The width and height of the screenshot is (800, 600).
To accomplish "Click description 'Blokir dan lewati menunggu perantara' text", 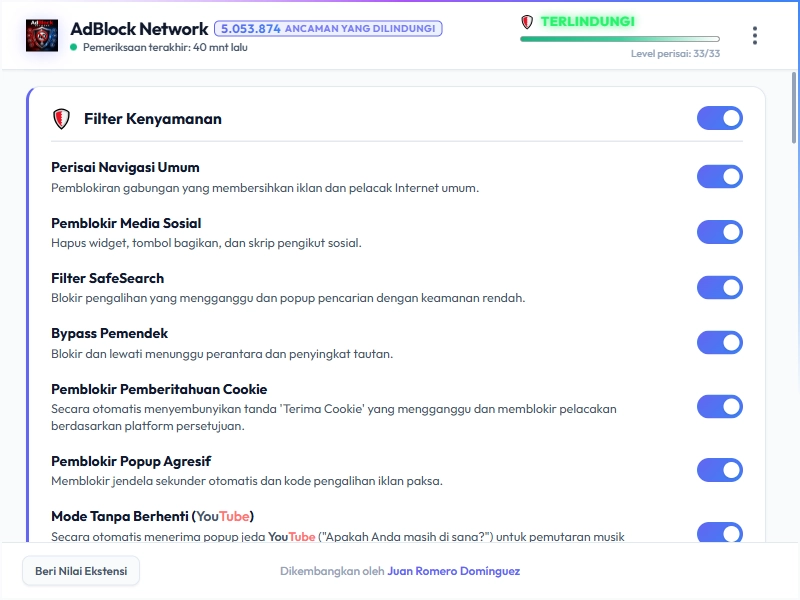I will (222, 354).
